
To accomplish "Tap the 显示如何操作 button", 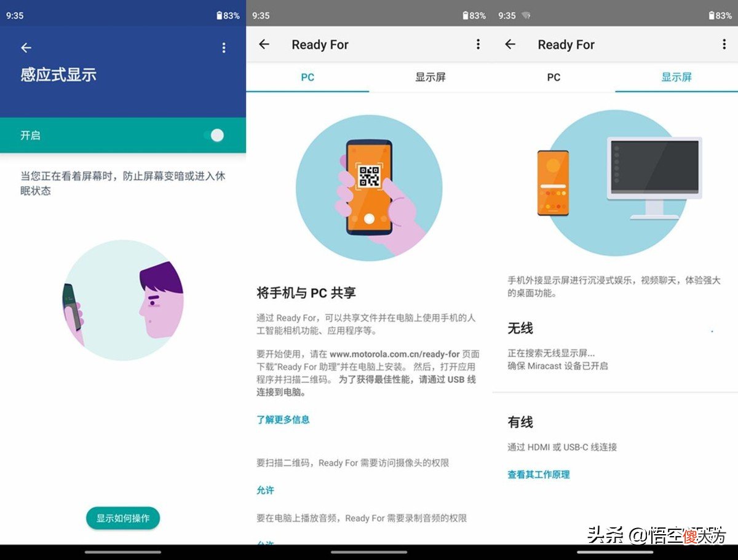I will point(123,518).
